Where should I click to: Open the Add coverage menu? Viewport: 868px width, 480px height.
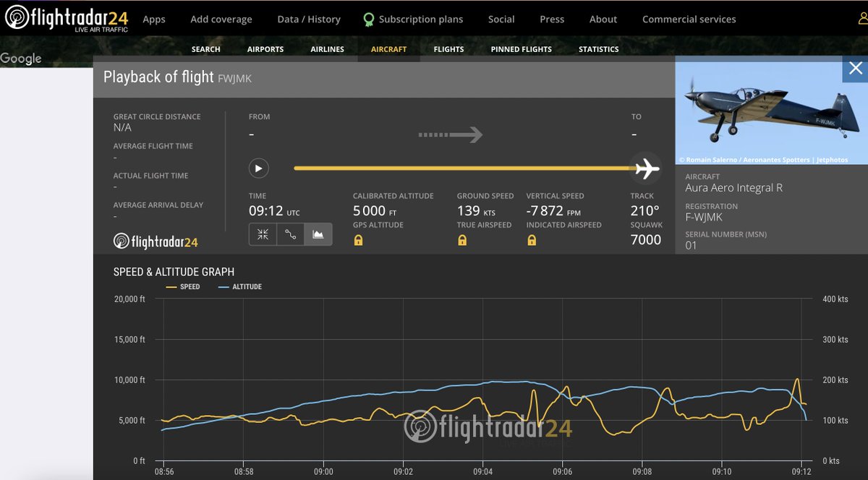click(221, 20)
